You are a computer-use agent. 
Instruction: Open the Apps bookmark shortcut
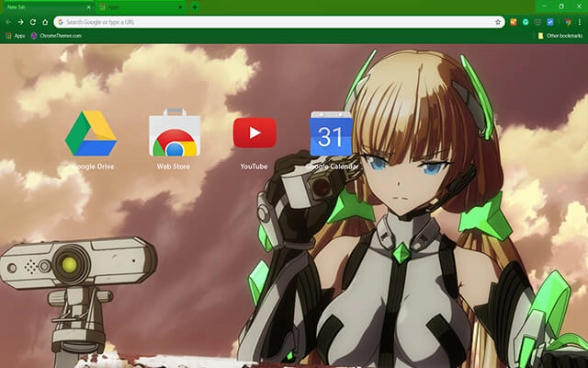16,36
